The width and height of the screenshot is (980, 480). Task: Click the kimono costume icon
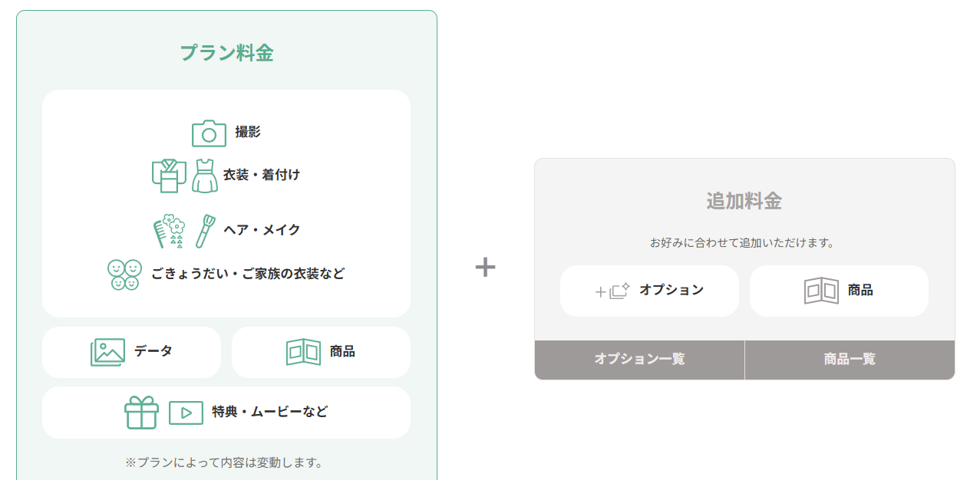[170, 175]
